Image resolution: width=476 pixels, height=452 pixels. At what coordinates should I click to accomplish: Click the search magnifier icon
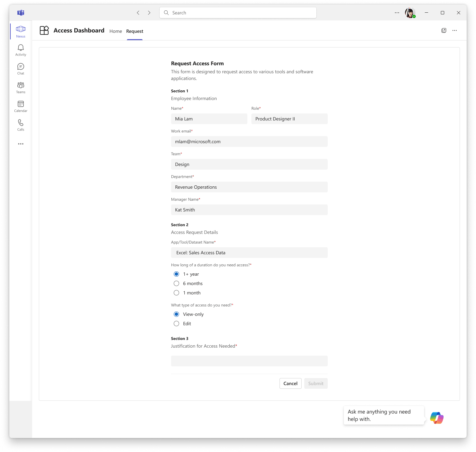pyautogui.click(x=166, y=13)
